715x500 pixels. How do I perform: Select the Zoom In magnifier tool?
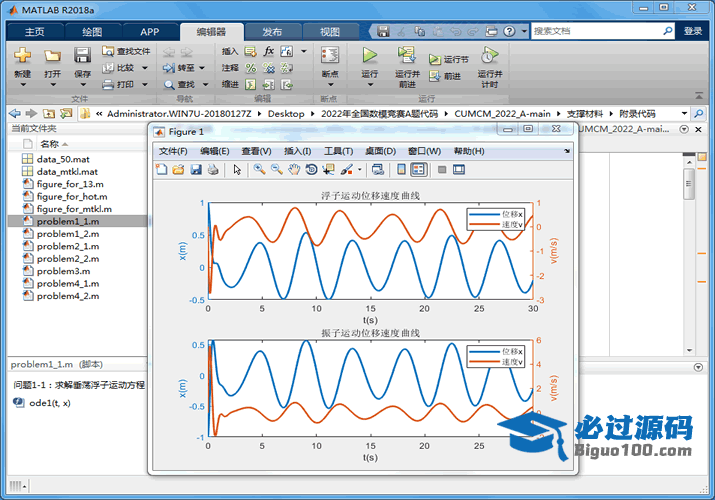click(259, 170)
